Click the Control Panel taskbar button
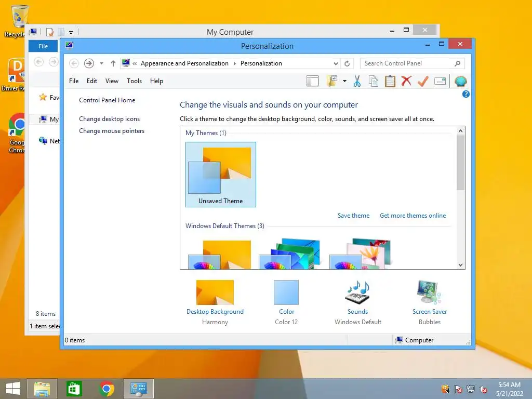 pos(138,389)
